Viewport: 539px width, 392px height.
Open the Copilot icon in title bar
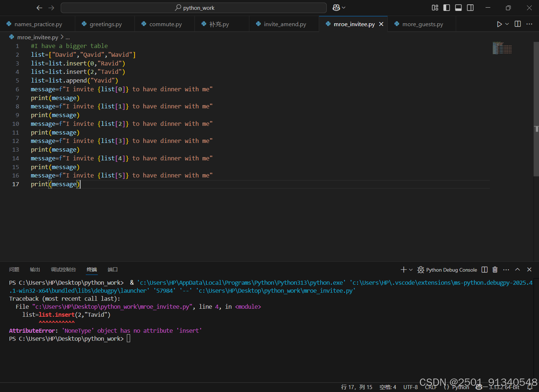(336, 8)
